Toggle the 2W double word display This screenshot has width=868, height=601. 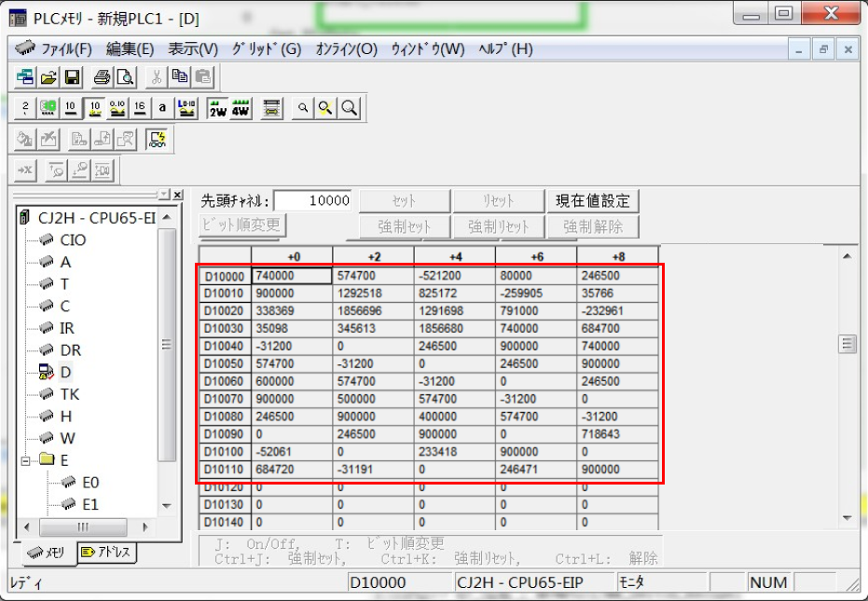pyautogui.click(x=217, y=108)
